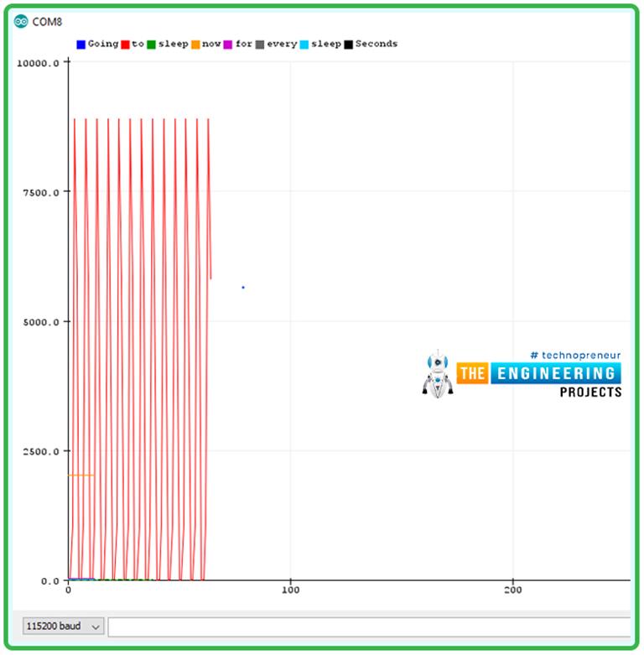Click the short orange horizontal plot line
The height and width of the screenshot is (655, 644).
80,476
